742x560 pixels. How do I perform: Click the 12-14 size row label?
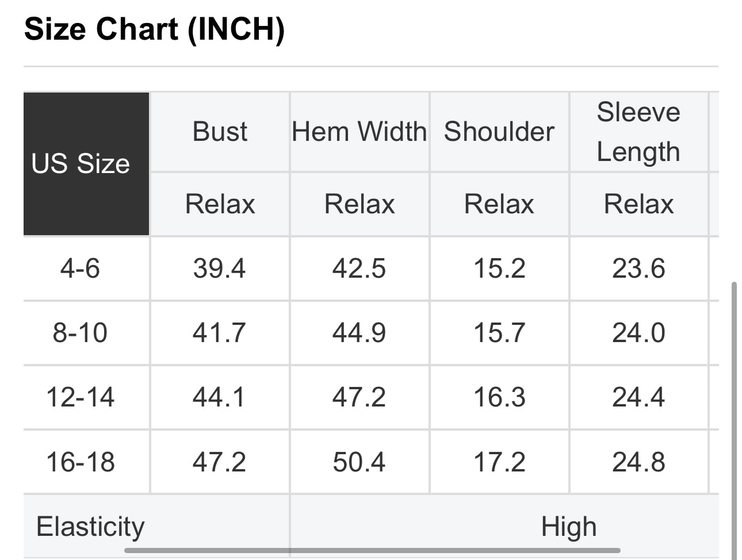81,397
